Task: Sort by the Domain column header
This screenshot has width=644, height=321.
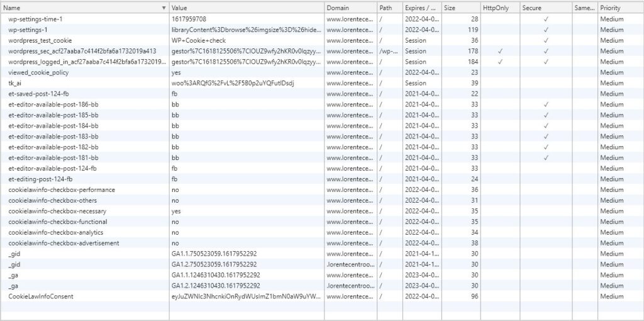Action: [350, 8]
